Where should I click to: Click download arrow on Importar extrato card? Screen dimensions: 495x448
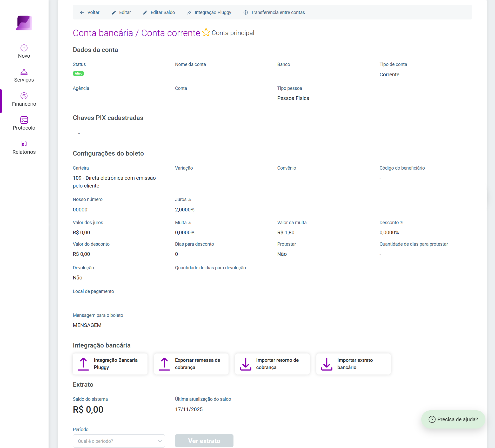tap(327, 364)
